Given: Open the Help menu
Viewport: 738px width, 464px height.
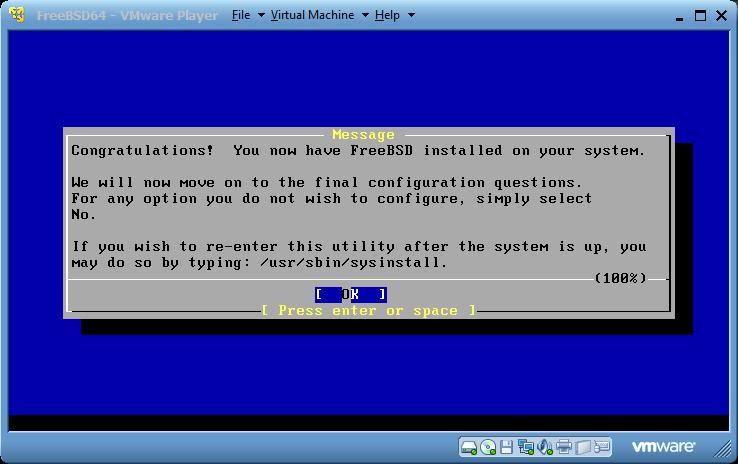Looking at the screenshot, I should click(387, 15).
